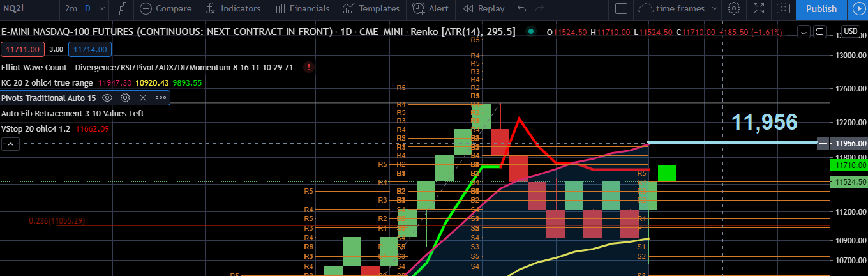Screen dimensions: 868x276
Task: Click the chart title E-MINI NASDAQ-100 FUTURES
Action: [167, 31]
